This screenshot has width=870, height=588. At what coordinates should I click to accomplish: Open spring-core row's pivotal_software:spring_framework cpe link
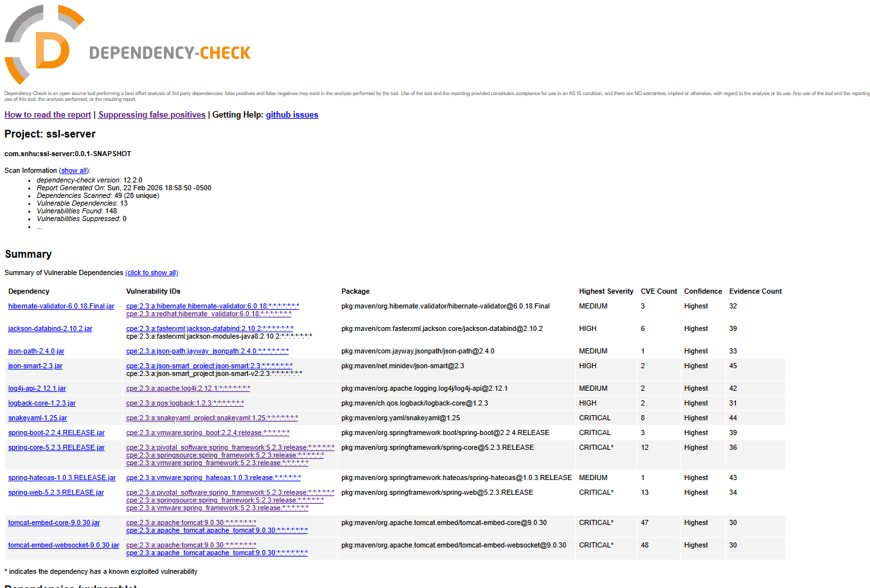pyautogui.click(x=230, y=448)
